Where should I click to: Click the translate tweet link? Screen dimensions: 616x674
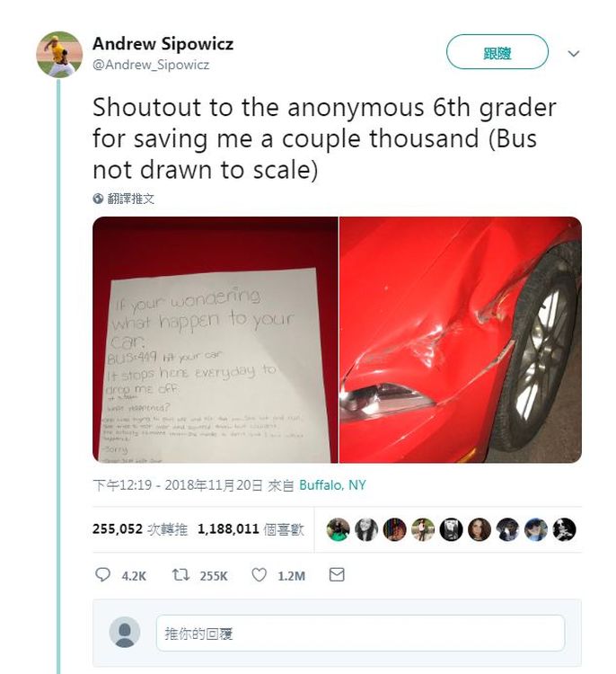pos(130,199)
